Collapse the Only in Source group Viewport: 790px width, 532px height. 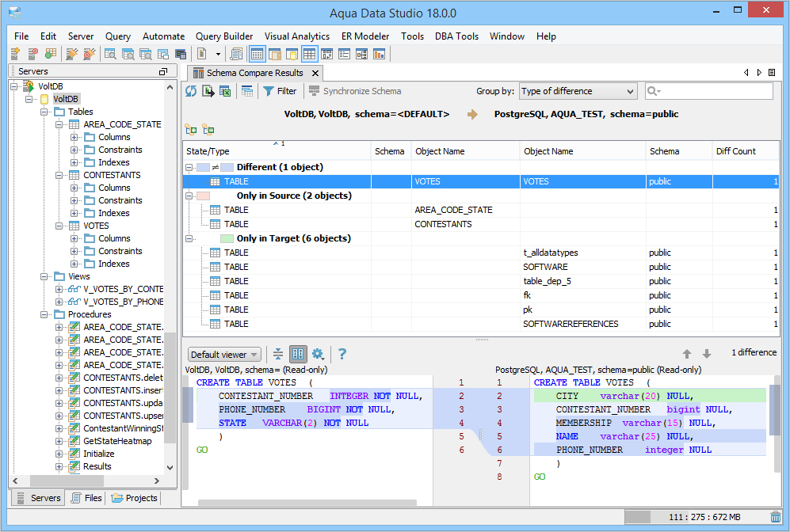click(189, 196)
